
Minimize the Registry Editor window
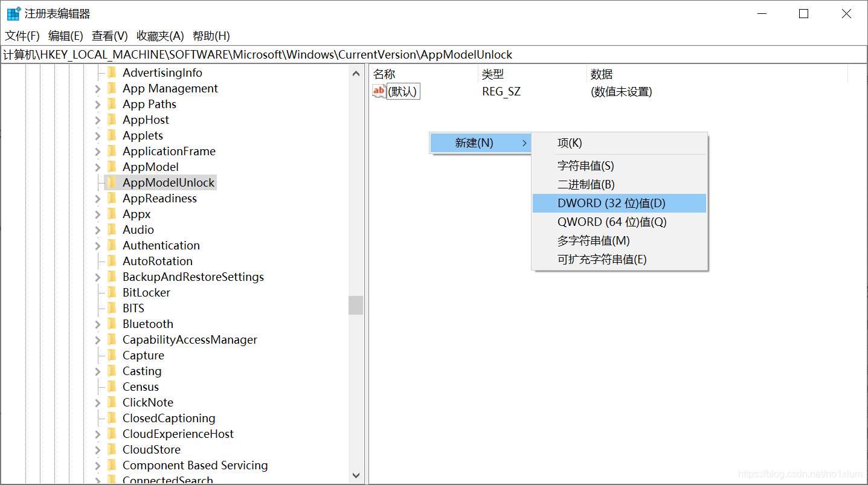click(760, 14)
